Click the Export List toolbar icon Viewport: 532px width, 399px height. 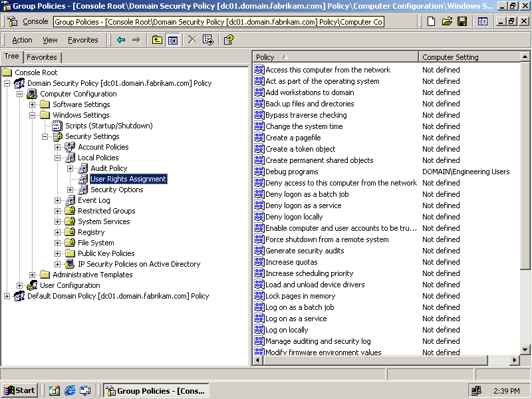point(208,40)
